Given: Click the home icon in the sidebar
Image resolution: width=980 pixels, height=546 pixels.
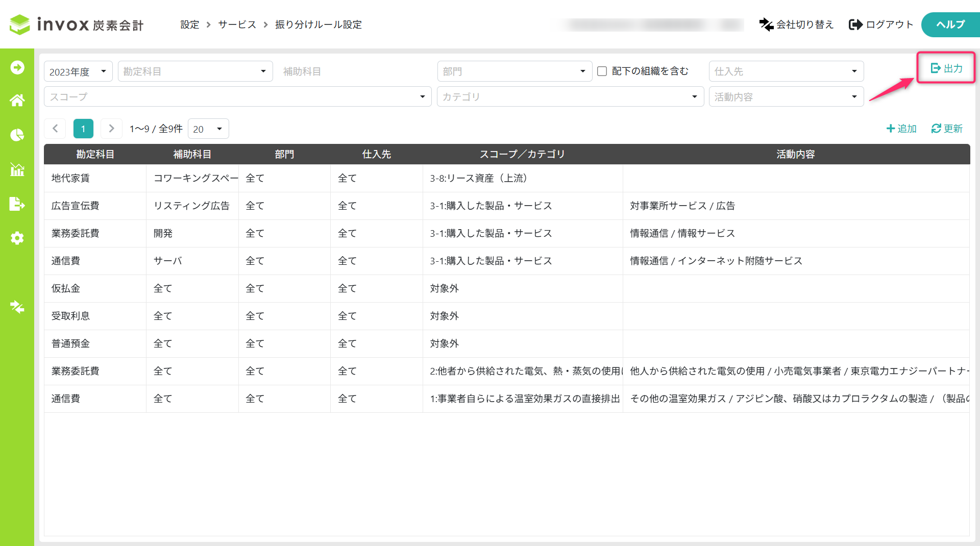Looking at the screenshot, I should click(17, 101).
